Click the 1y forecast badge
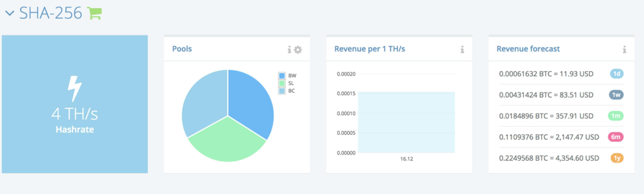Image resolution: width=644 pixels, height=194 pixels. click(617, 158)
